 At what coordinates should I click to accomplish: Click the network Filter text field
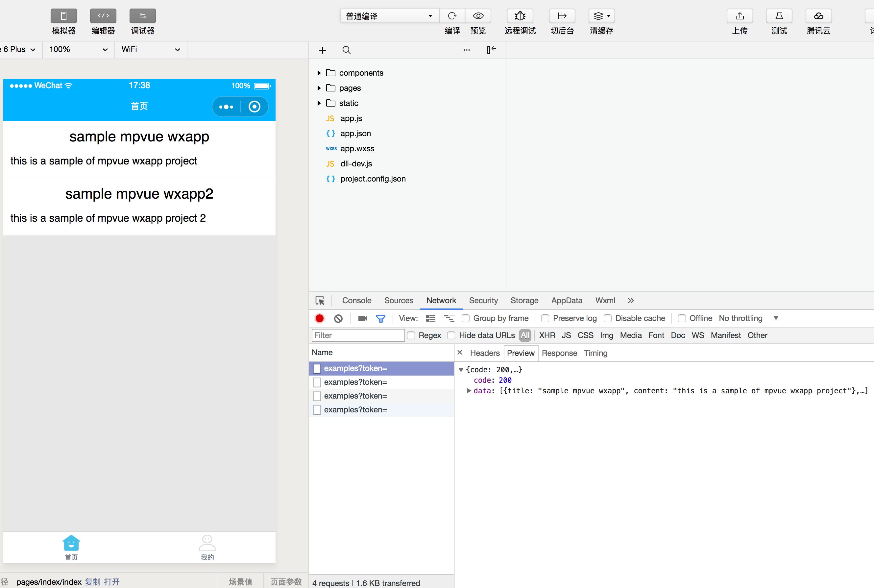pos(358,335)
